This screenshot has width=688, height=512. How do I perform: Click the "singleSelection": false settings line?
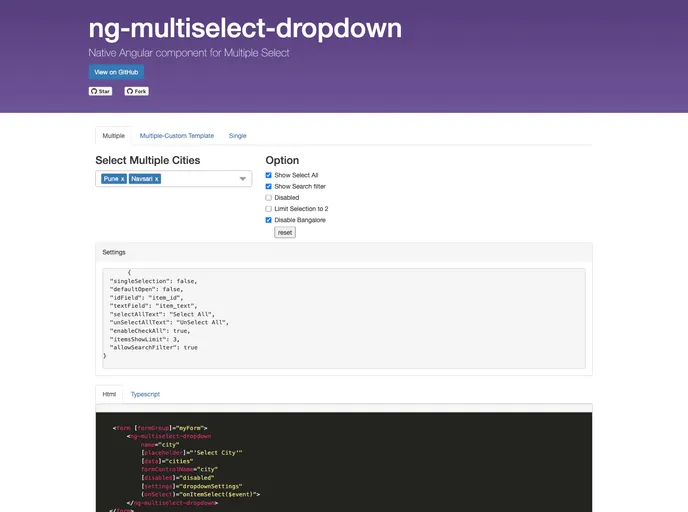click(153, 281)
